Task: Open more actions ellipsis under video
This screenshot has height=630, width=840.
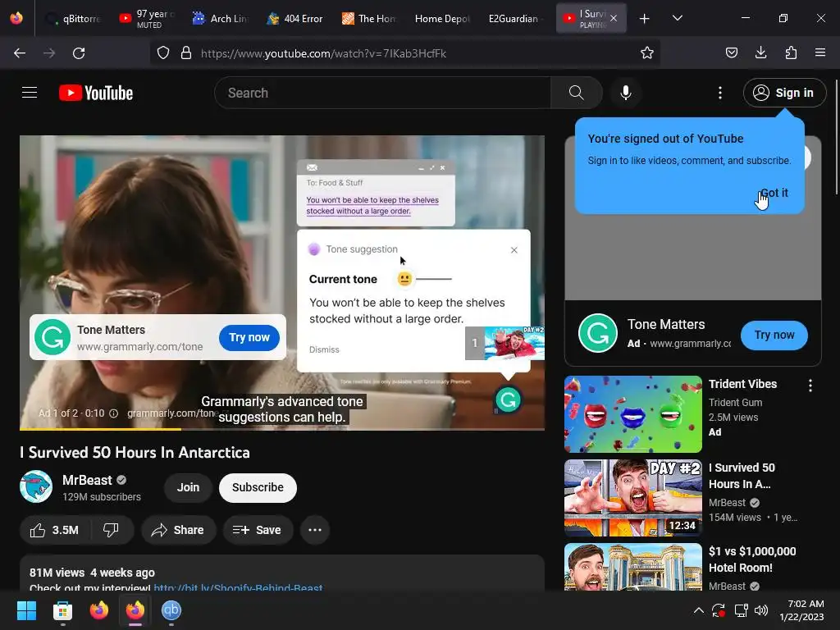Action: 315,530
